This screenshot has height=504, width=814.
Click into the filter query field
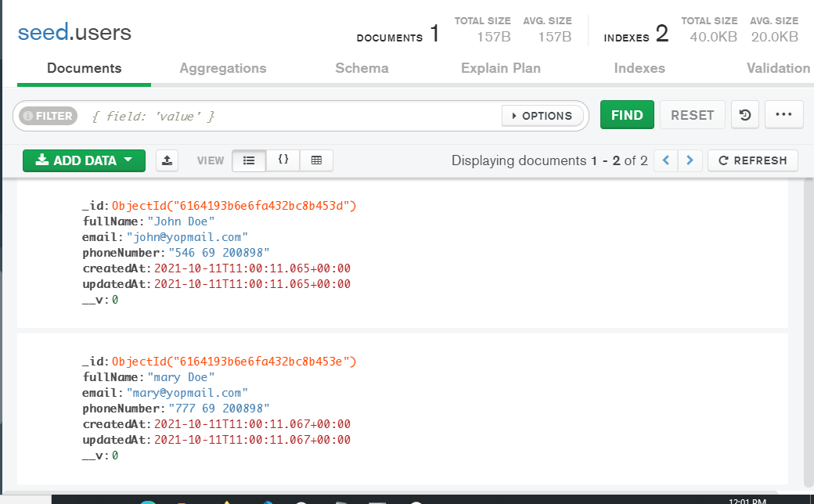(x=290, y=116)
